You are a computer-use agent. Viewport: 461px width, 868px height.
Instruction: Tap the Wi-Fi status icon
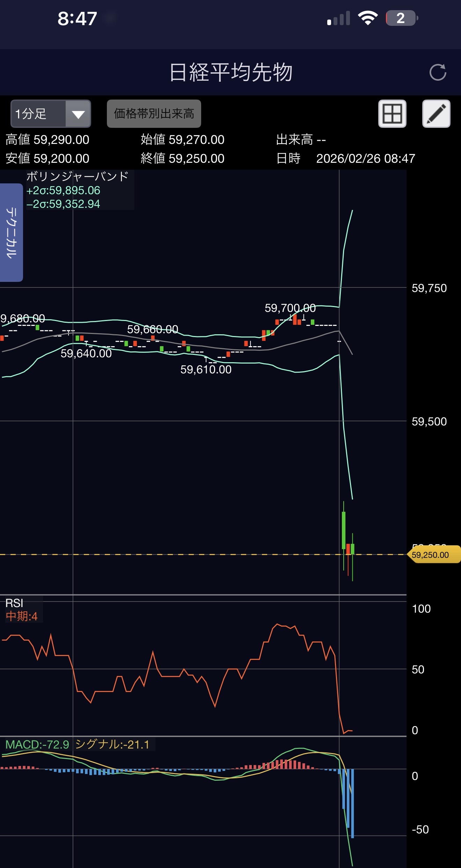(x=367, y=18)
